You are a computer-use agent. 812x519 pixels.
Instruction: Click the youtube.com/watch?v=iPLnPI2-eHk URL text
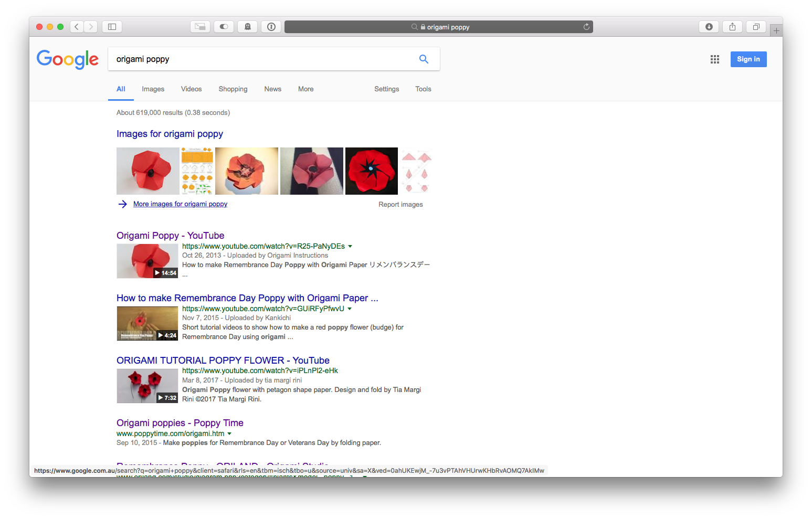tap(260, 371)
